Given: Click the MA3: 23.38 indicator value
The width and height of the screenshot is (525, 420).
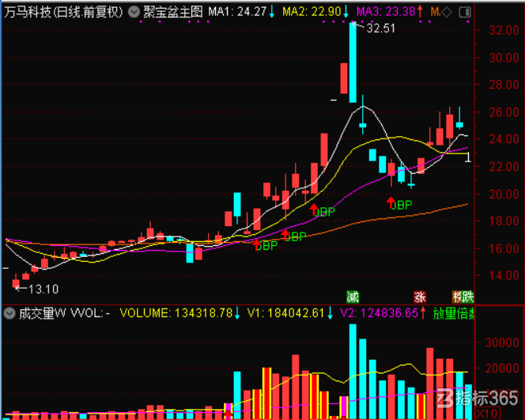Looking at the screenshot, I should coord(386,13).
